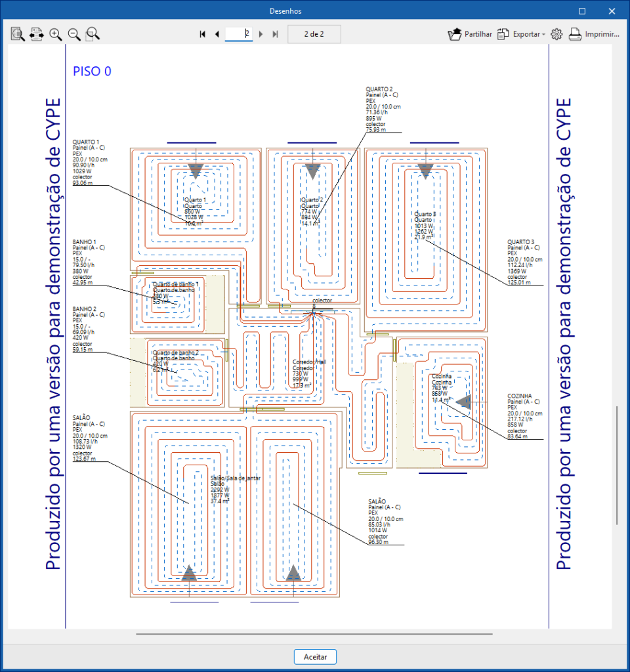
Task: Print with the Imprimir button
Action: coord(594,34)
